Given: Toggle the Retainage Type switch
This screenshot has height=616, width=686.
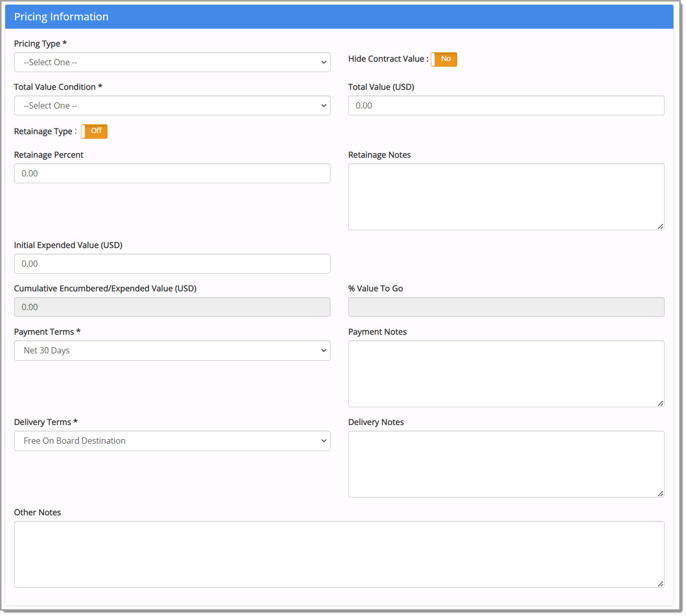Looking at the screenshot, I should coord(94,131).
